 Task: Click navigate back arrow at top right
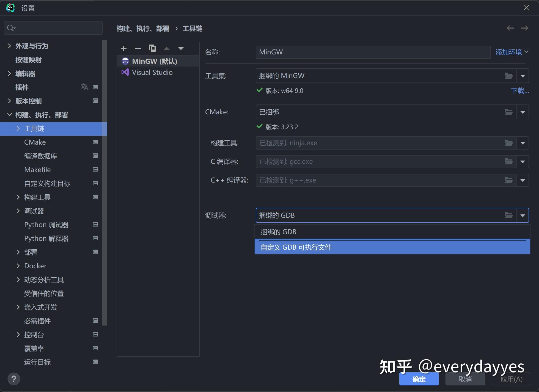(510, 28)
